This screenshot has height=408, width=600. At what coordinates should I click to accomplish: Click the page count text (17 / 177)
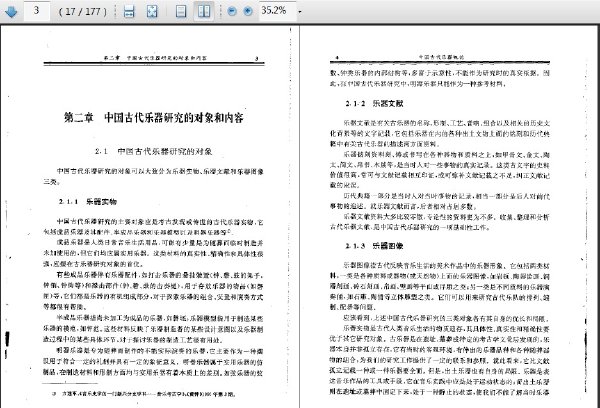coord(83,11)
